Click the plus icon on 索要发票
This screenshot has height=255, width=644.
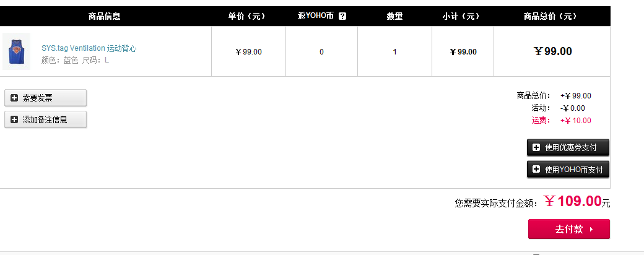point(14,98)
